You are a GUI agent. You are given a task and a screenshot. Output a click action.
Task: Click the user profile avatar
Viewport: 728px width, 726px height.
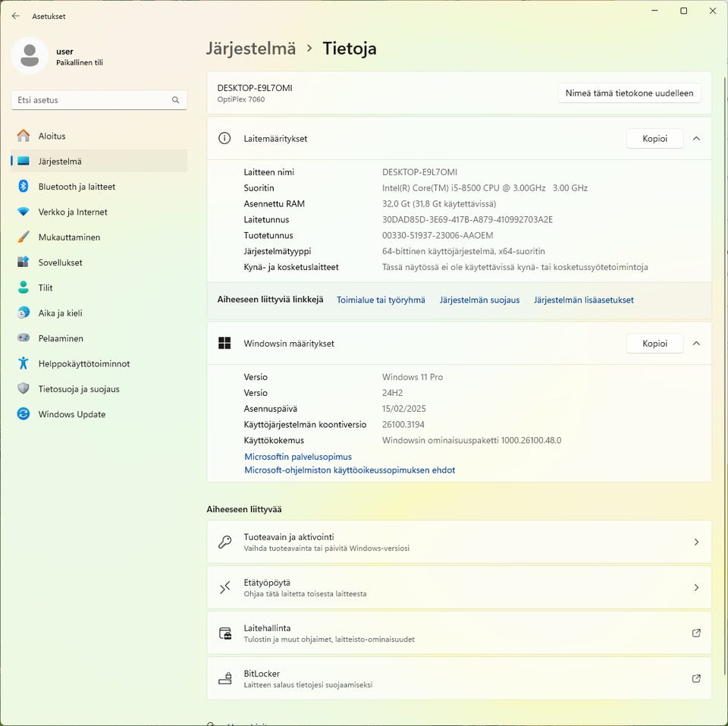[x=30, y=55]
